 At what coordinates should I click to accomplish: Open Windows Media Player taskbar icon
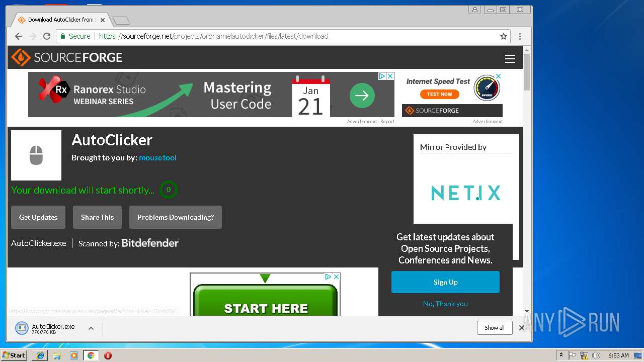coord(74,355)
